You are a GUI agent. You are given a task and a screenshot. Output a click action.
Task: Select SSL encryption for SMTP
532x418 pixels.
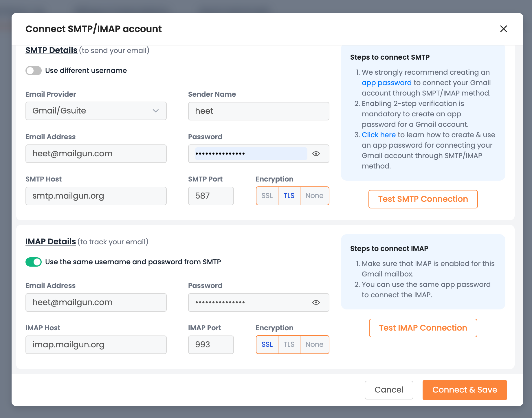[267, 196]
